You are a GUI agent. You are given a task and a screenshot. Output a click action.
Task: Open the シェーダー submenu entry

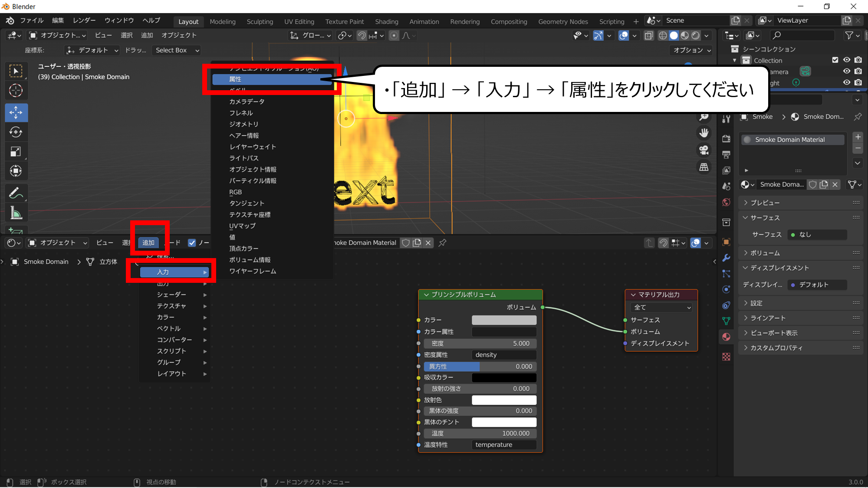(175, 295)
